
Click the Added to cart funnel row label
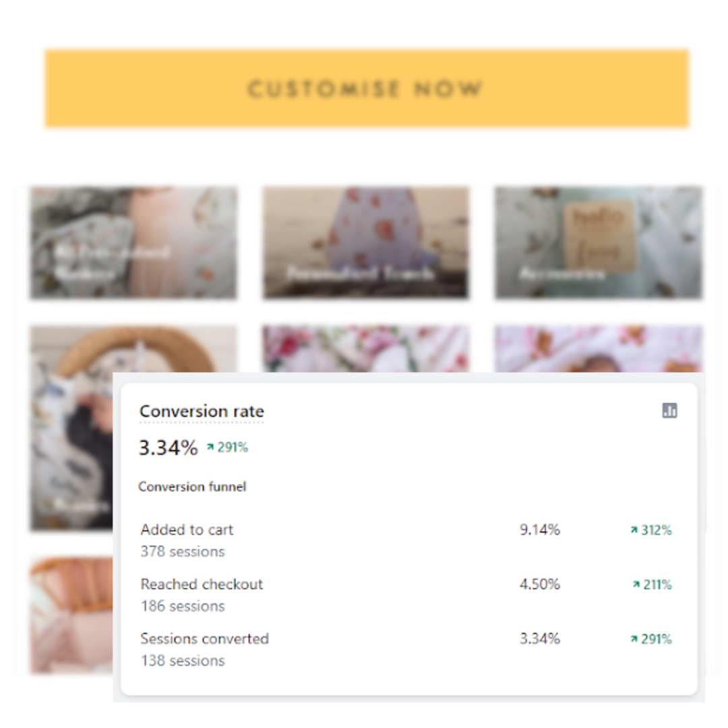pos(187,530)
